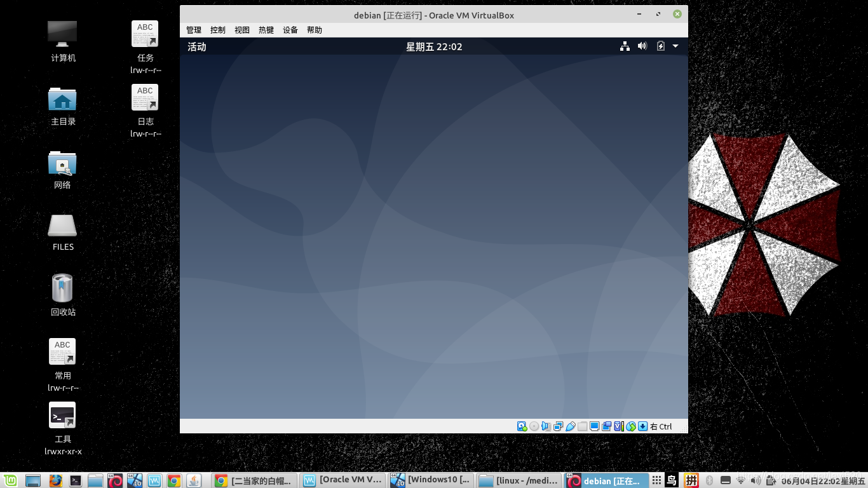Launch the Debian VM shortcut in the panel

click(x=115, y=481)
